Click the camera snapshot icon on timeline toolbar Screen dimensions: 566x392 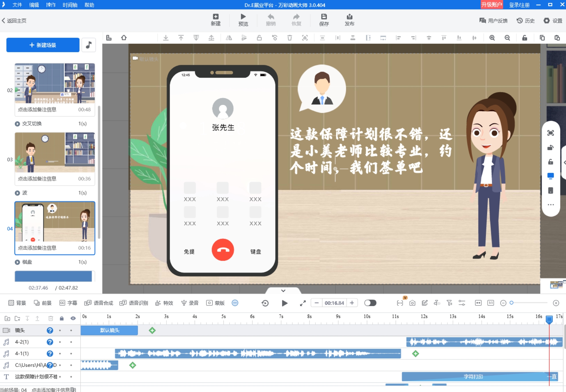tap(412, 303)
